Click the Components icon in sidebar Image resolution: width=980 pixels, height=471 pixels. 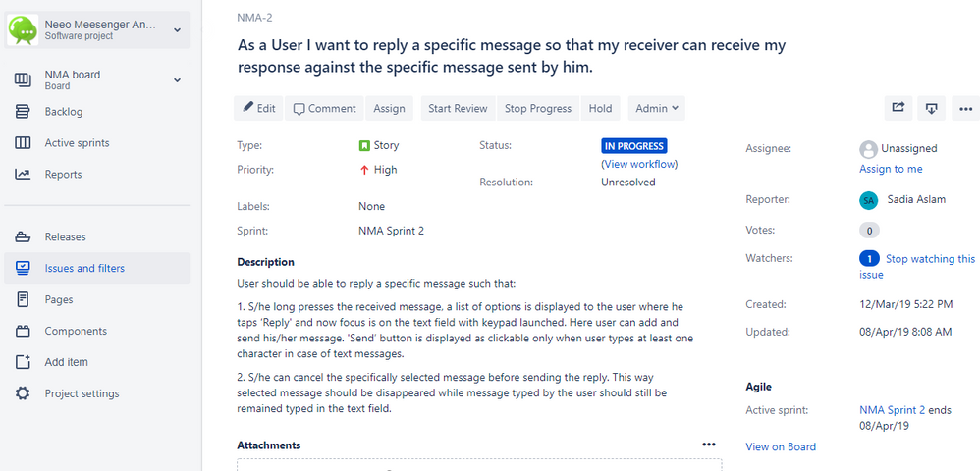tap(23, 331)
